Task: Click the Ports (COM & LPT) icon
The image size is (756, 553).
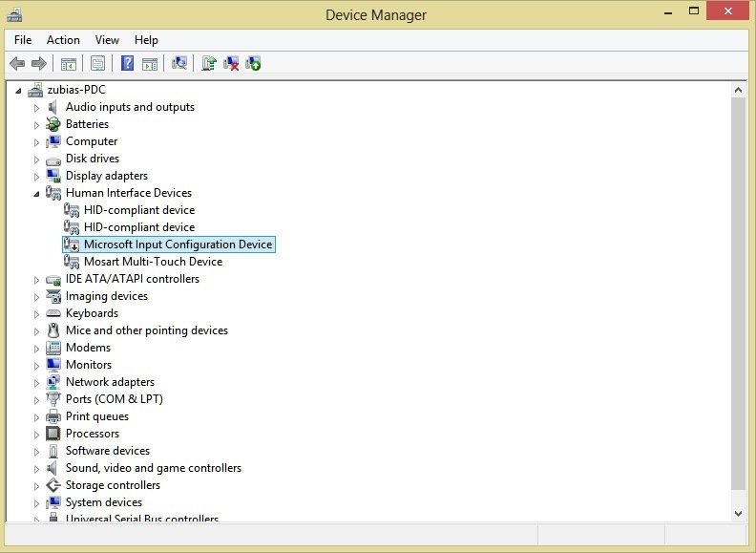Action: [53, 399]
